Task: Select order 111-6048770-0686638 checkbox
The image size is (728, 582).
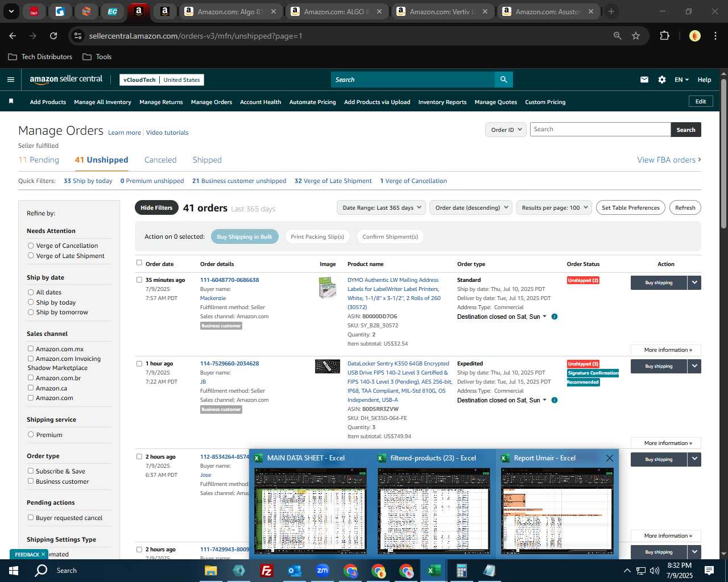Action: coord(139,280)
